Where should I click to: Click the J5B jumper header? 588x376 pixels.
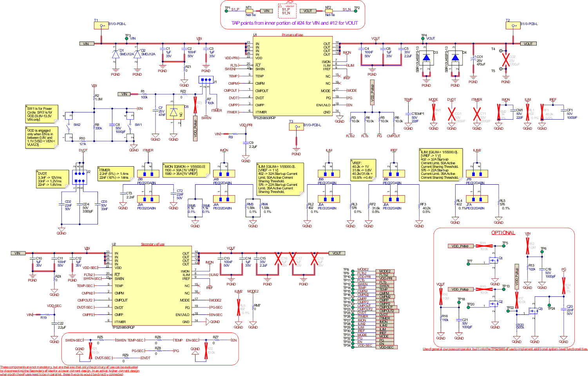329,174
